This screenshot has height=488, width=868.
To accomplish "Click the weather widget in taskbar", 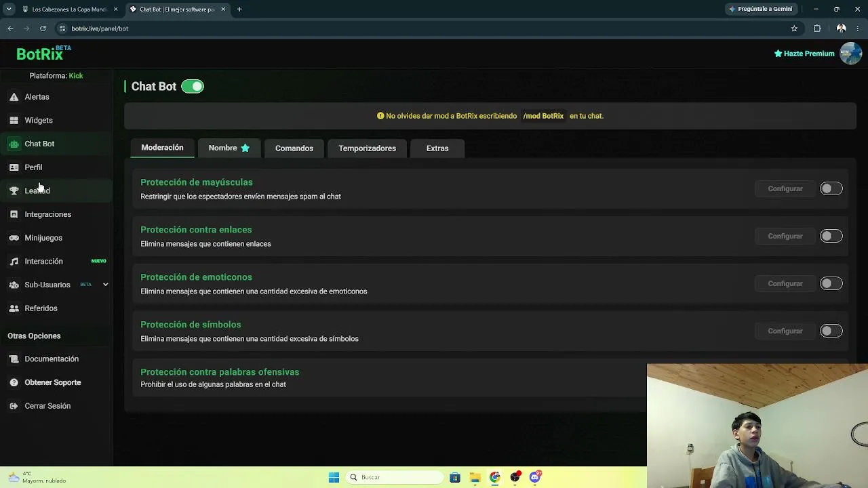I will [x=37, y=477].
